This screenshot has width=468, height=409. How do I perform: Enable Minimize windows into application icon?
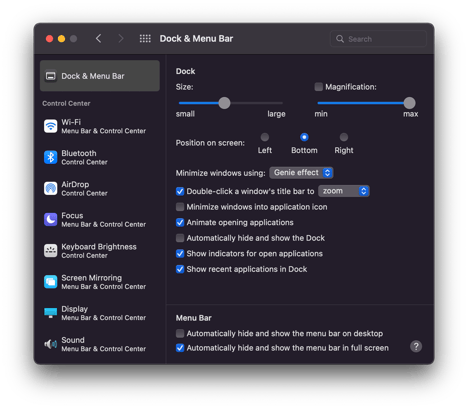point(180,207)
